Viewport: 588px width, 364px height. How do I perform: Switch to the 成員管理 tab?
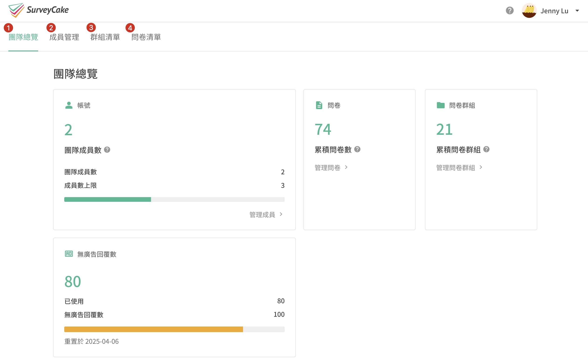[64, 37]
